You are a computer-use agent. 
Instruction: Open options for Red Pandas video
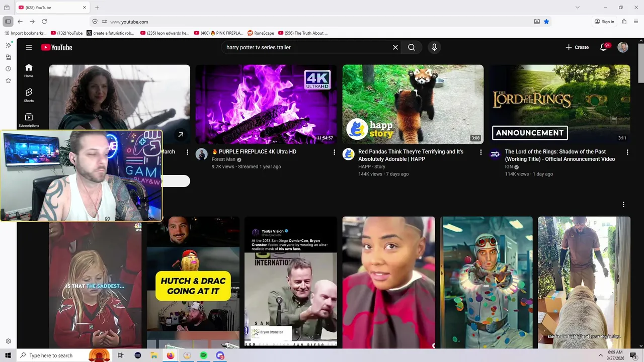point(480,152)
